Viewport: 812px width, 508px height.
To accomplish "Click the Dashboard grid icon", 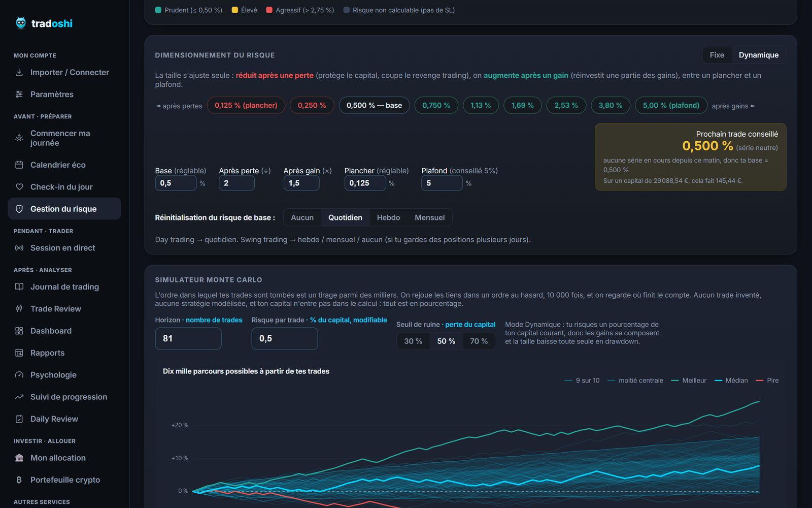I will pos(19,331).
